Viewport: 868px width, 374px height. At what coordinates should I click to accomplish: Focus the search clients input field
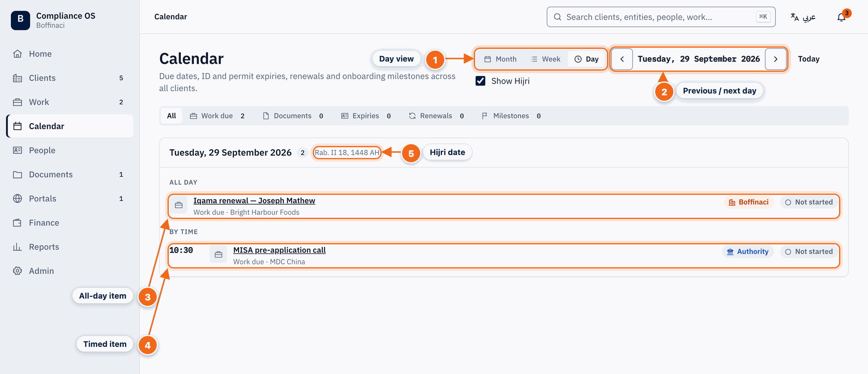tap(661, 17)
